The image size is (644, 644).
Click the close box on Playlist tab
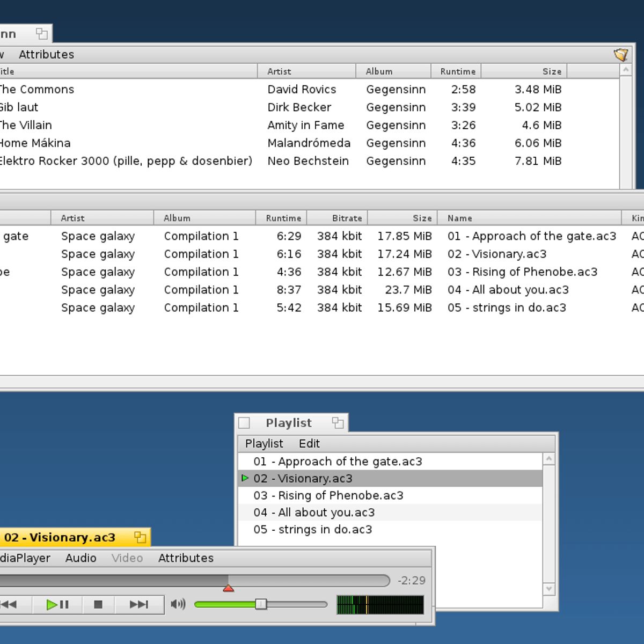point(244,423)
